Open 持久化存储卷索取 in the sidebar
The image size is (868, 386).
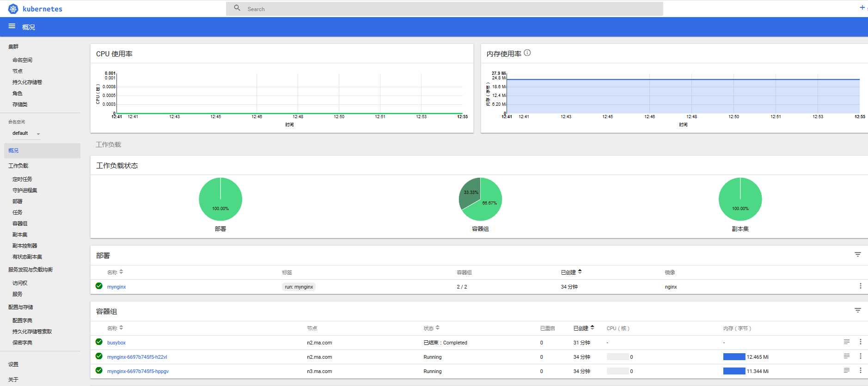click(32, 332)
